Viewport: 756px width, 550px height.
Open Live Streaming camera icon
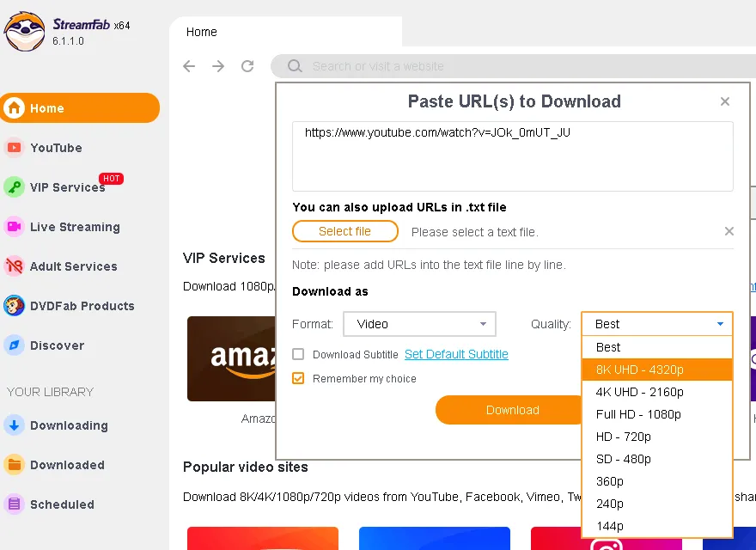pos(14,227)
